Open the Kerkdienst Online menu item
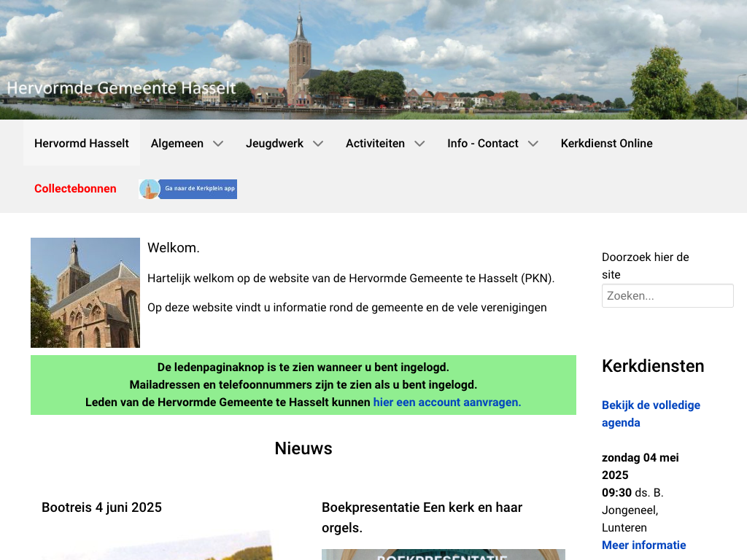Viewport: 747px width, 560px height. (606, 144)
